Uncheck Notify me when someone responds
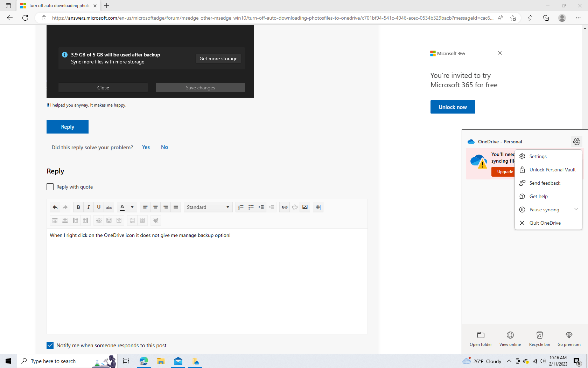The height and width of the screenshot is (368, 588). (x=50, y=345)
